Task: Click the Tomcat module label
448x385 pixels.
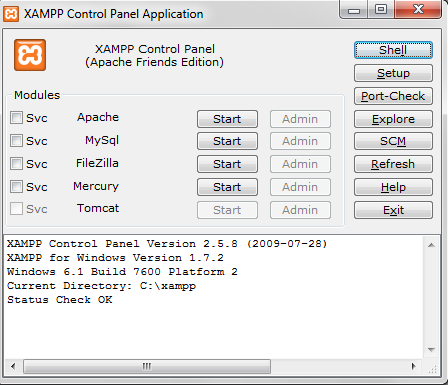Action: 98,208
